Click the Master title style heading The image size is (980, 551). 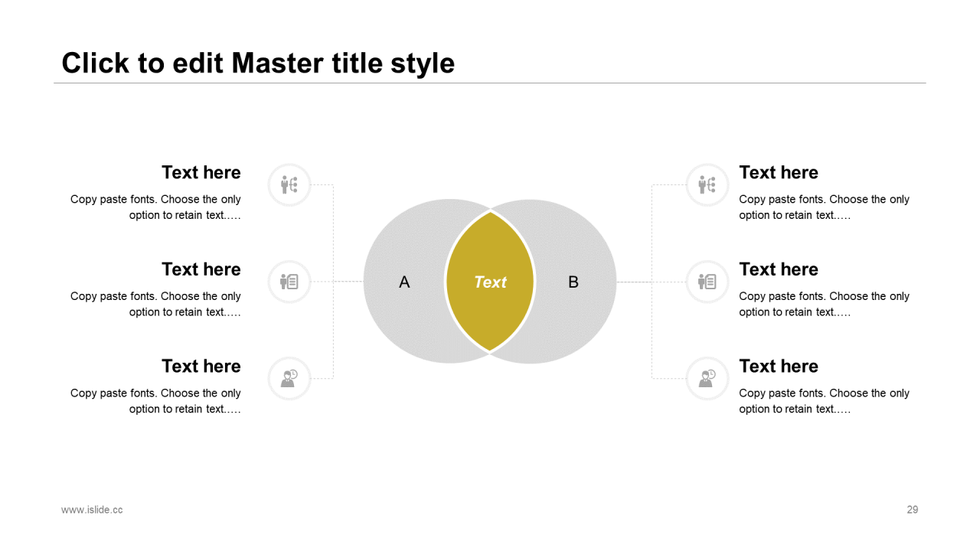point(258,63)
